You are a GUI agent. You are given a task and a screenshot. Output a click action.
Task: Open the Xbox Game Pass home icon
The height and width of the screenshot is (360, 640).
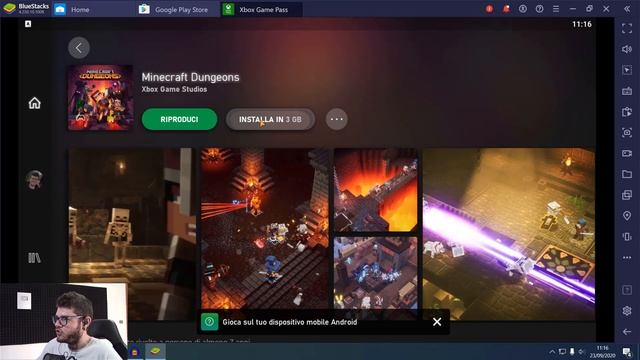click(x=34, y=103)
